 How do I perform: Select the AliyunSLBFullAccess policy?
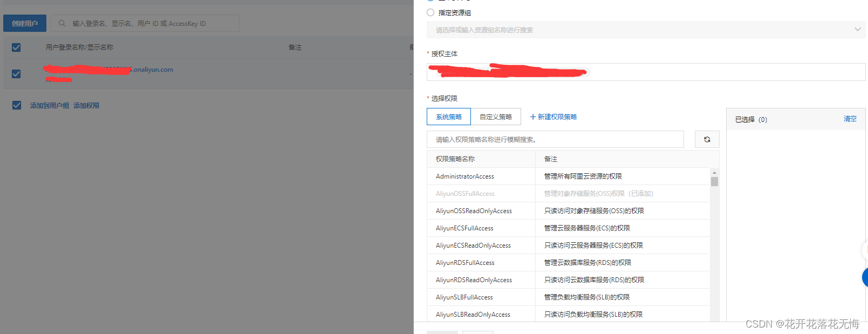(464, 297)
